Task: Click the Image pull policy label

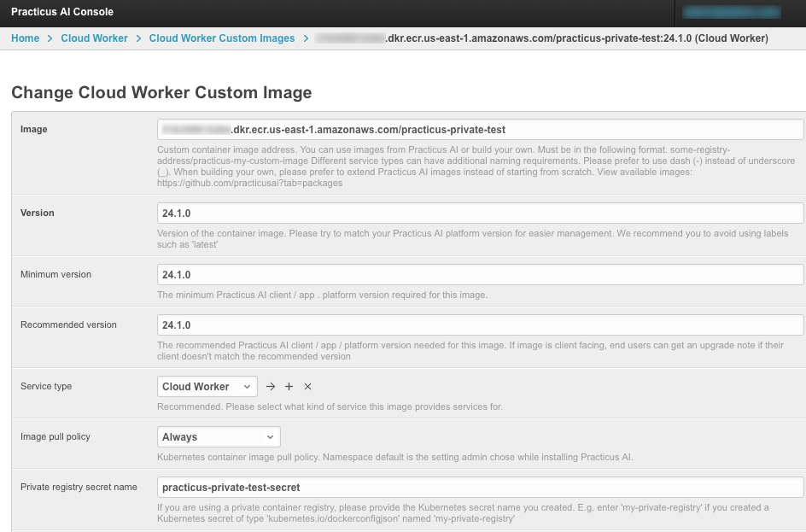Action: 55,437
